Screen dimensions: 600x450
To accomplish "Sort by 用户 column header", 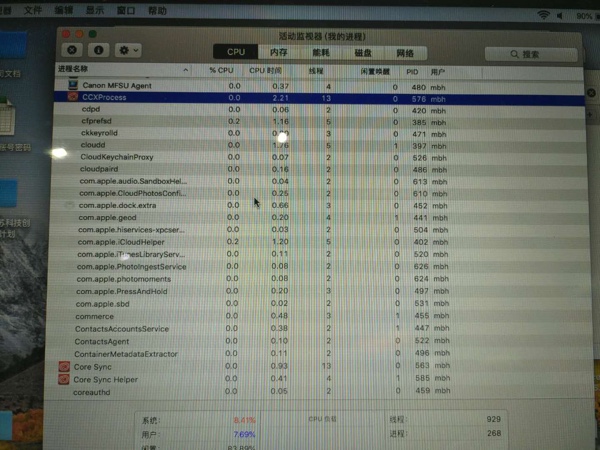I will click(438, 72).
